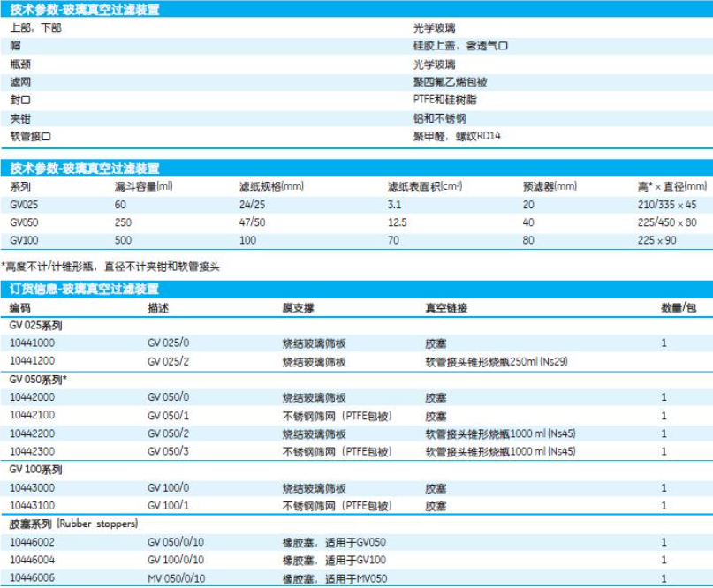Click description GV 050/1
This screenshot has width=713, height=588.
168,415
